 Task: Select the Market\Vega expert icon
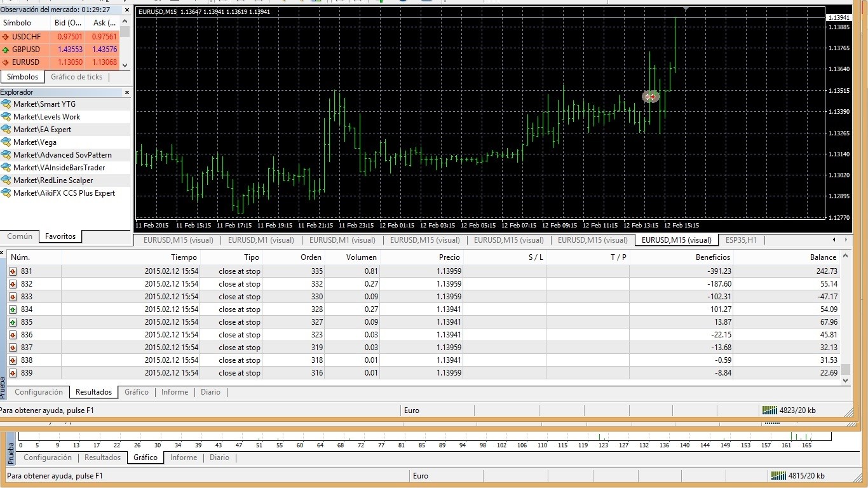pos(6,142)
